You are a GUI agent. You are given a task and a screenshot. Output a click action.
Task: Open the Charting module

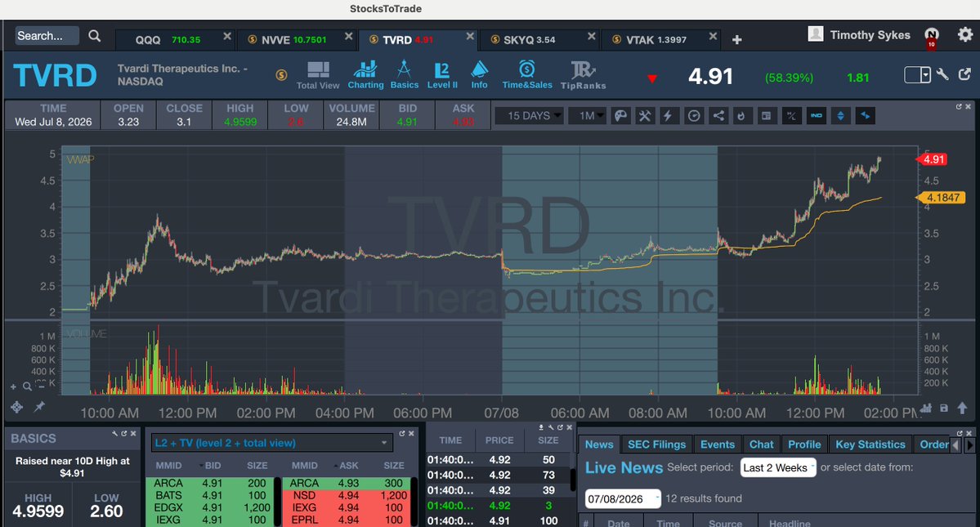(365, 75)
